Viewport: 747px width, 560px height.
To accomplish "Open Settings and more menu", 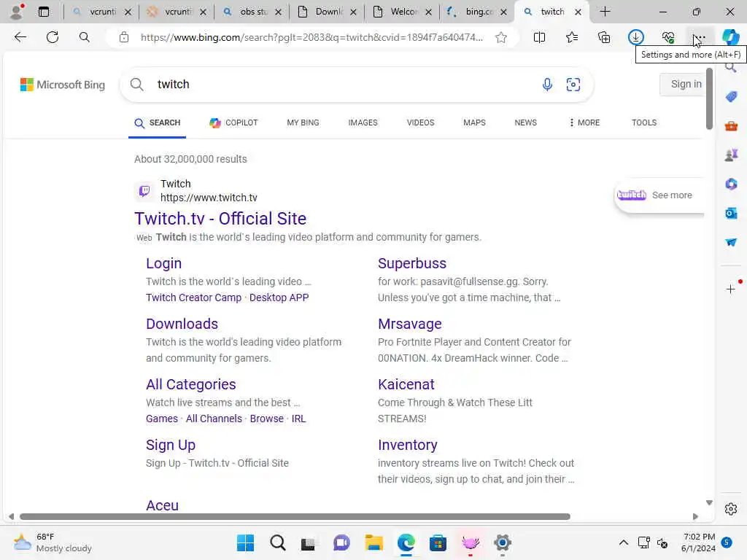I will point(700,37).
